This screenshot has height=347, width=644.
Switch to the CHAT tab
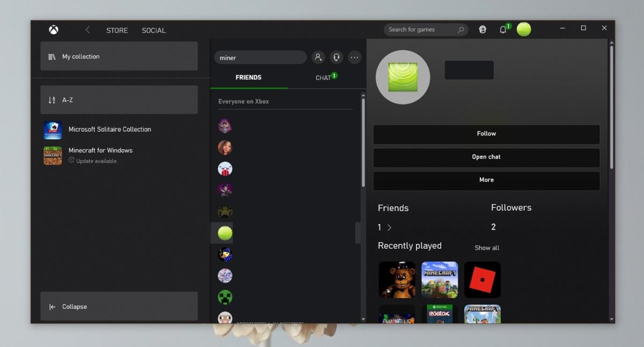coord(324,78)
